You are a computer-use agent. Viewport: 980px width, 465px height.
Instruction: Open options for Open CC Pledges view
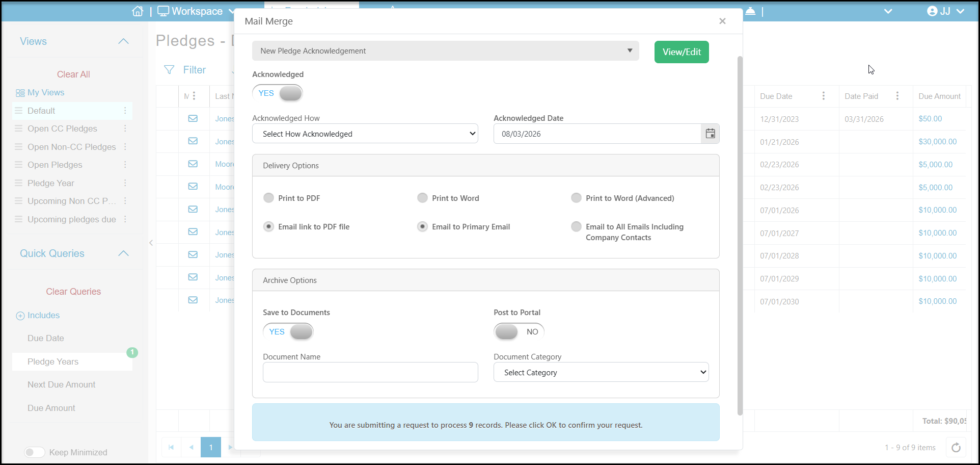point(125,128)
